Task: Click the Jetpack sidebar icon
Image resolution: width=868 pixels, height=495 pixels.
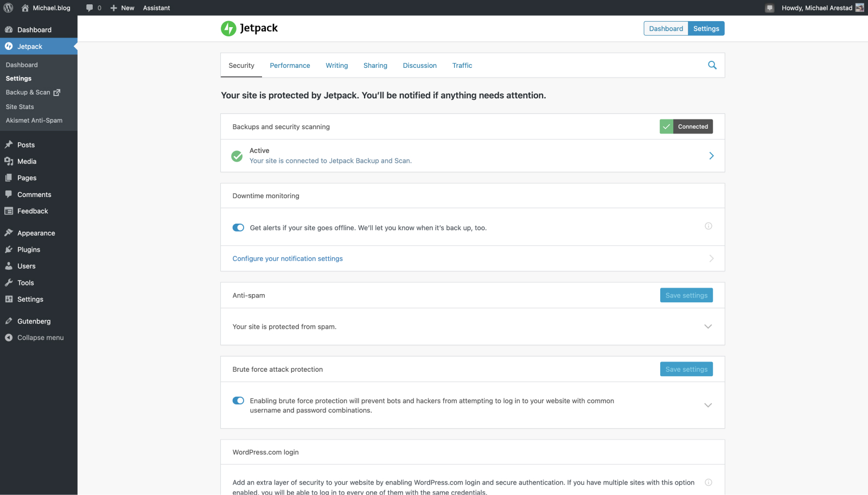Action: (9, 46)
